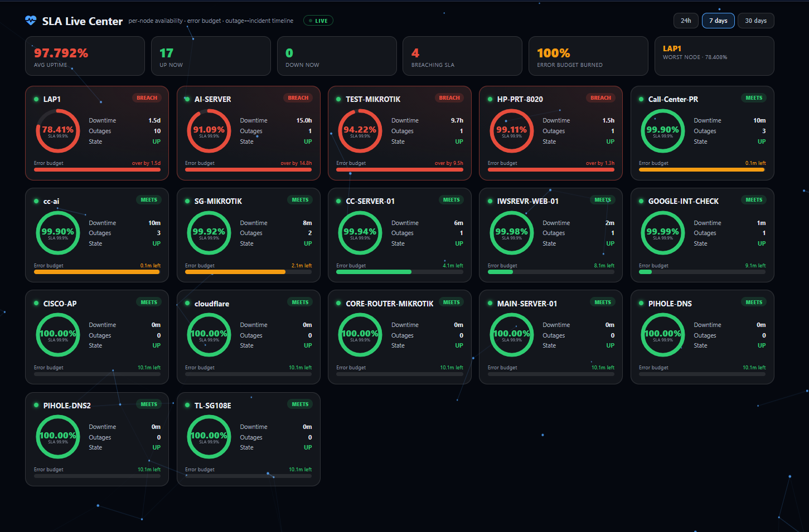Open the TEST-MIKROTIK node card title
This screenshot has width=809, height=532.
tap(373, 99)
